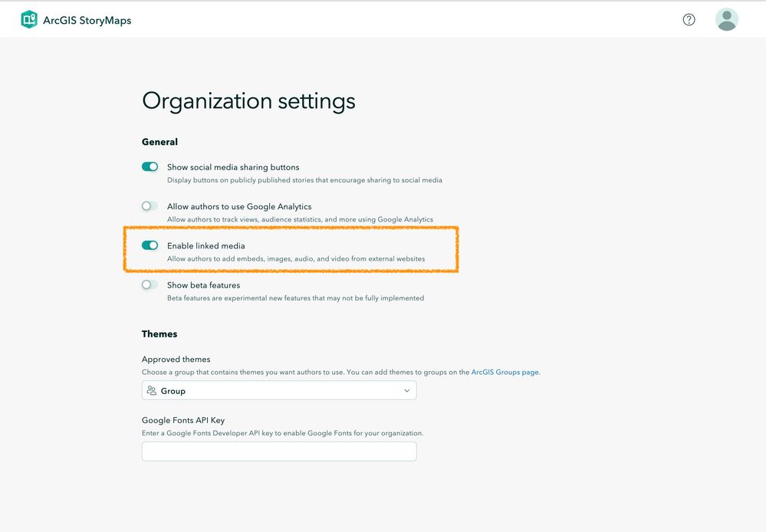Click the General section heading
Image resolution: width=766 pixels, height=532 pixels.
pyautogui.click(x=159, y=142)
